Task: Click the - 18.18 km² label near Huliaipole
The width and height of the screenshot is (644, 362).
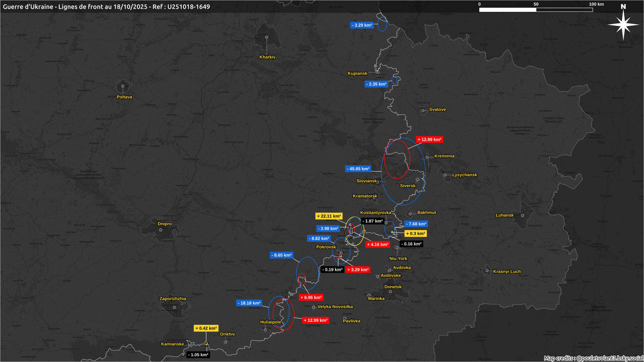Action: [x=249, y=303]
